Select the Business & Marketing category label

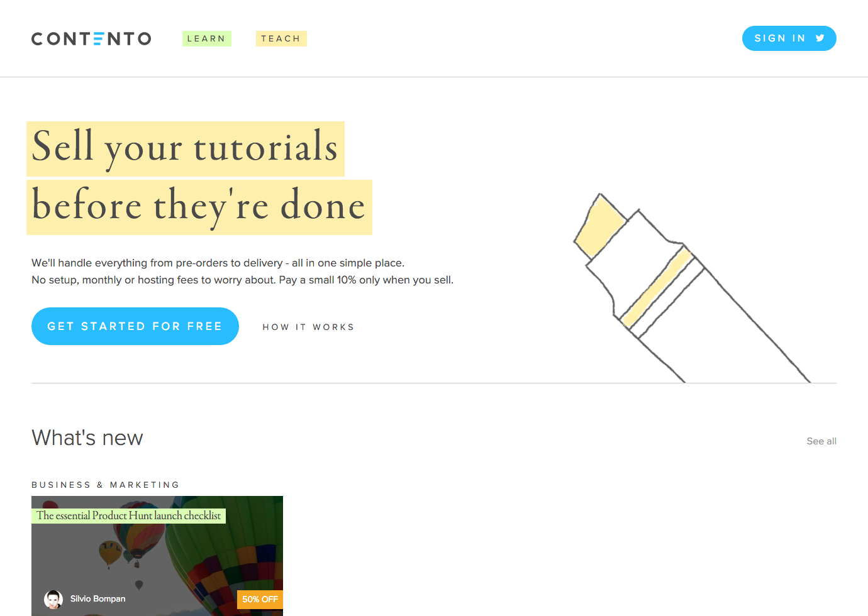pyautogui.click(x=105, y=485)
